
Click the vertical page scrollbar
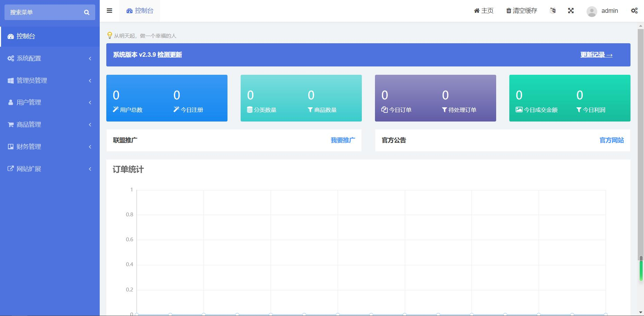pyautogui.click(x=641, y=170)
